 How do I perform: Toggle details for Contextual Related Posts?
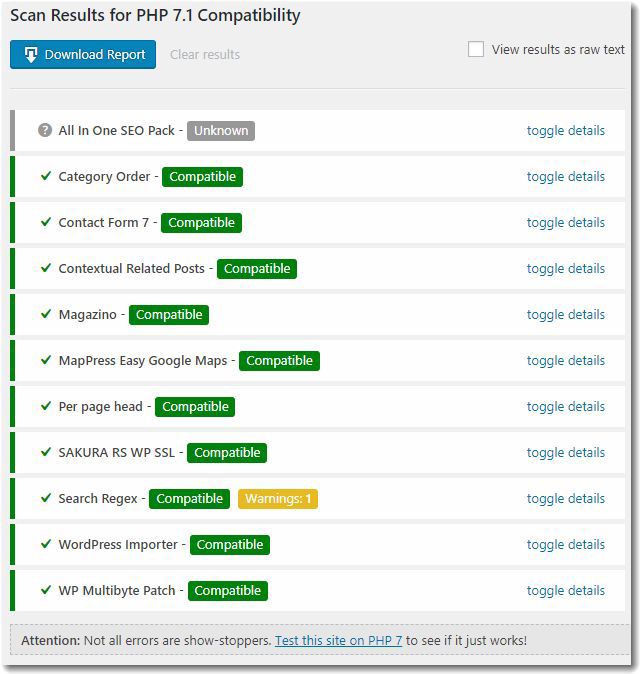click(x=566, y=269)
